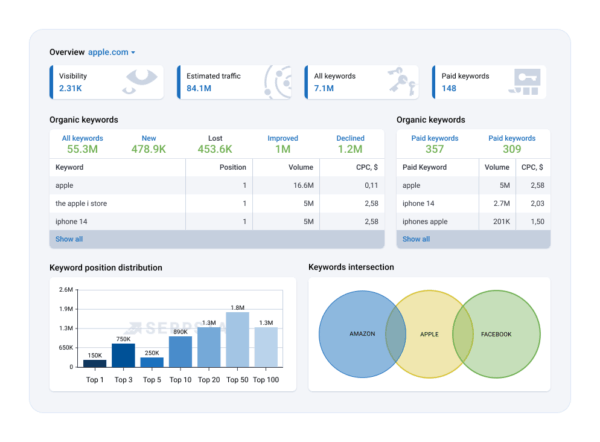Click the 0,11 CPC cell
The height and width of the screenshot is (442, 600).
tap(371, 186)
